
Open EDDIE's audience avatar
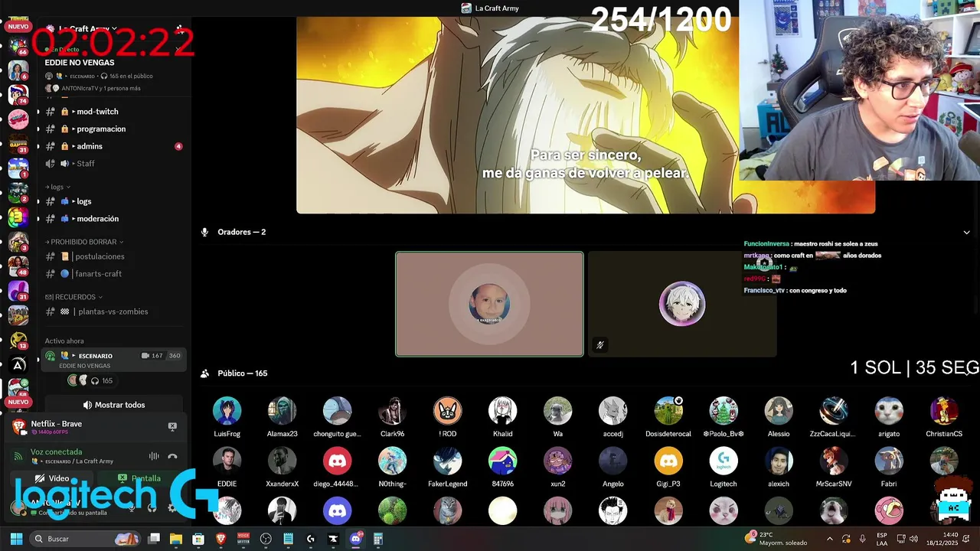pyautogui.click(x=227, y=461)
